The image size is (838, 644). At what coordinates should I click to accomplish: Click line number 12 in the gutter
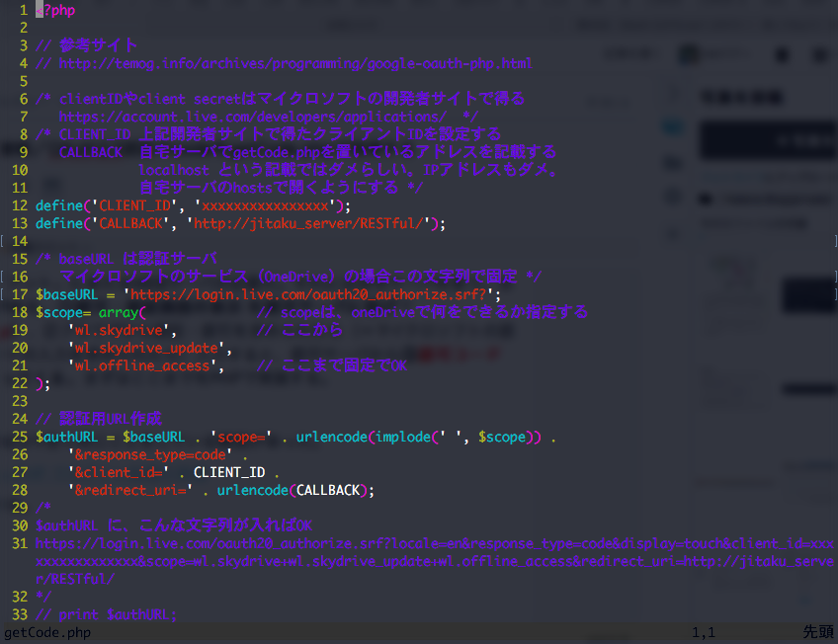[19, 205]
